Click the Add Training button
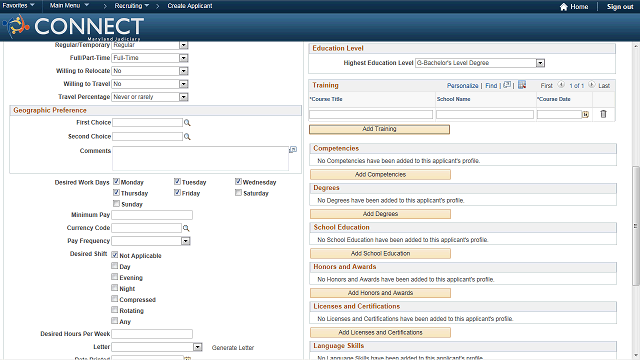Screen dimensions: 640x360 pyautogui.click(x=379, y=129)
